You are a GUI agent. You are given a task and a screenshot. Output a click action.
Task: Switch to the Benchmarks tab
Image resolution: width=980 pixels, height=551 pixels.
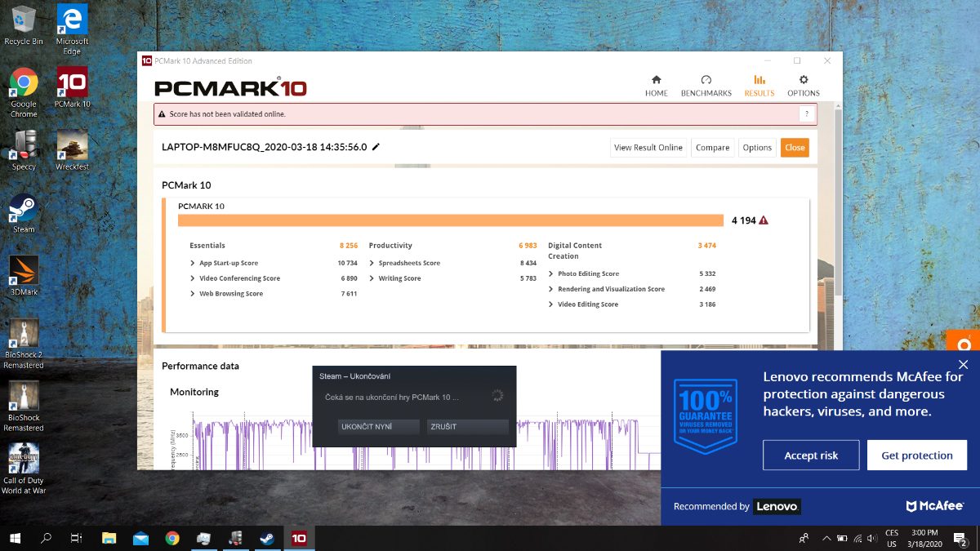(706, 86)
